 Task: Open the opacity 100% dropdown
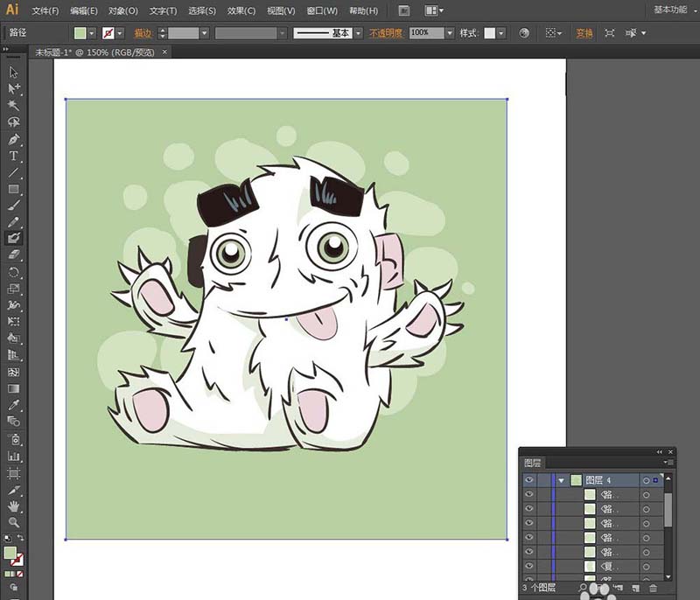pos(450,33)
